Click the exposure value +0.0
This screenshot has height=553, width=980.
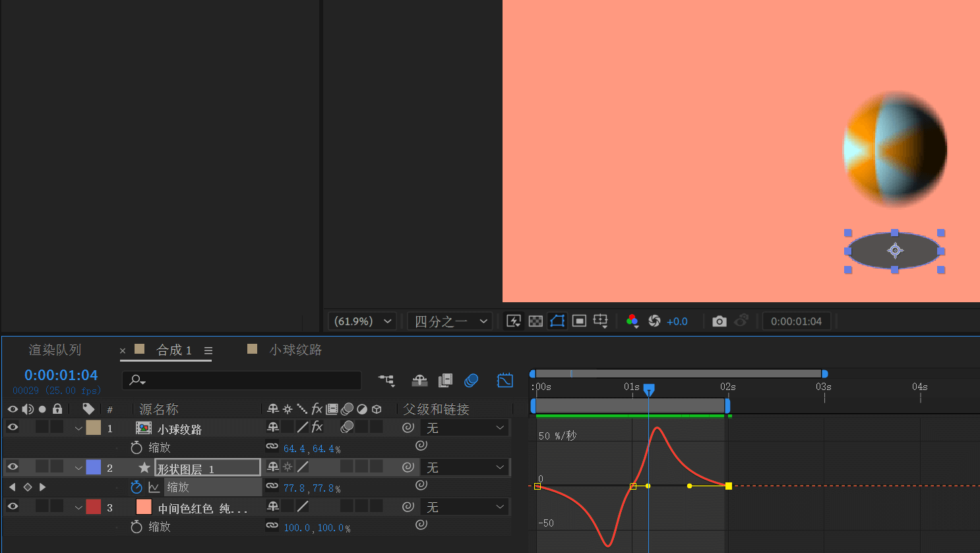677,321
